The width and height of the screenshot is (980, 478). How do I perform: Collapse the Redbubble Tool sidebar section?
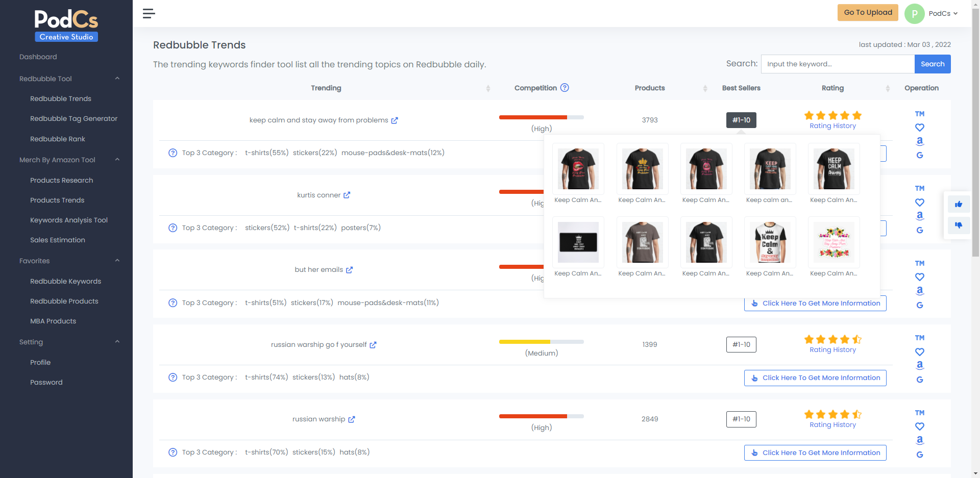click(x=117, y=79)
